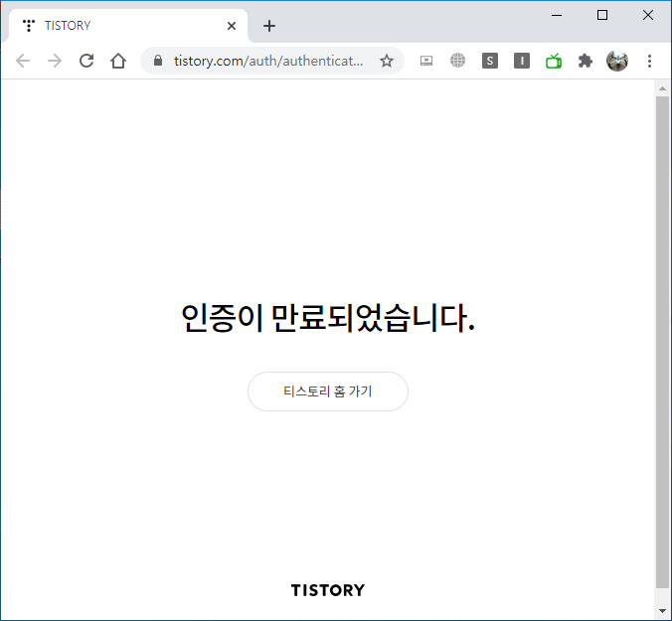Click the 티스토리 홈 가기 button

click(x=328, y=391)
